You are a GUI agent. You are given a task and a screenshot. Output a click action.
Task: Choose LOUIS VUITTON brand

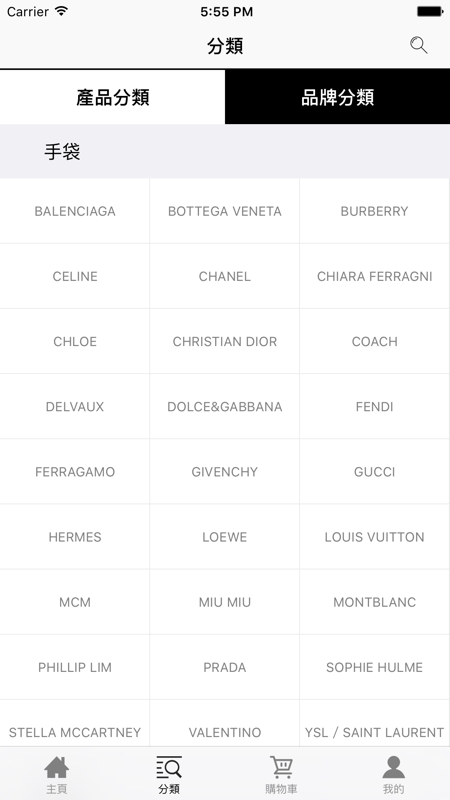coord(374,537)
